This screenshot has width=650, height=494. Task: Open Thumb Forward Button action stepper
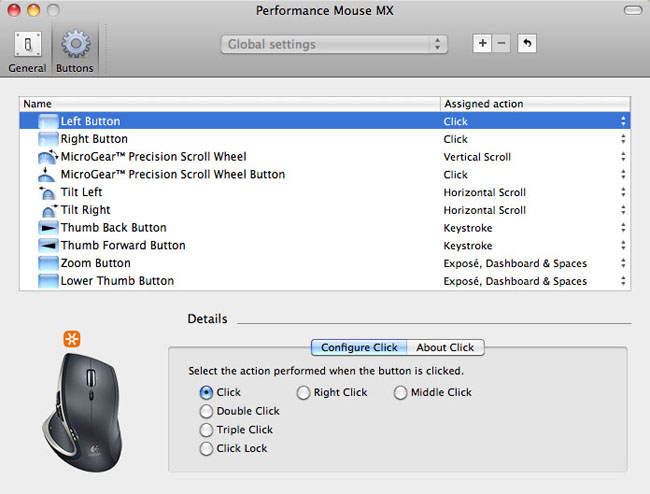pos(623,246)
